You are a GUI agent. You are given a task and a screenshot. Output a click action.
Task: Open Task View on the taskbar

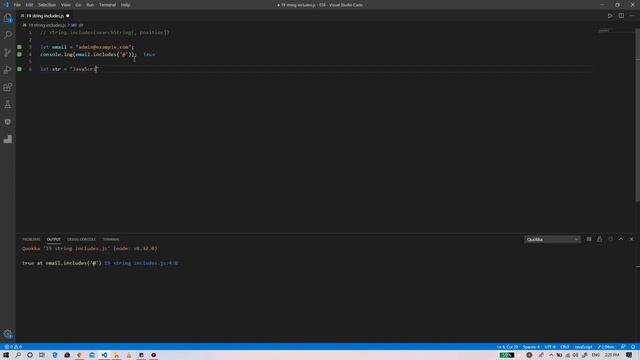[42, 355]
